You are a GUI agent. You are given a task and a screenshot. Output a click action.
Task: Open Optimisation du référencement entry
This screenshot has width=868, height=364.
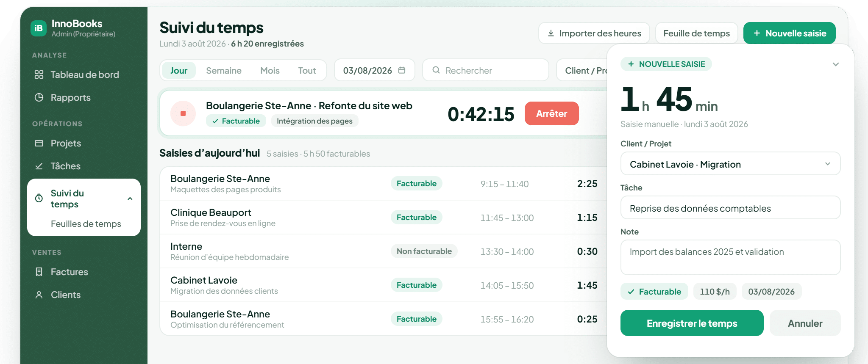384,319
